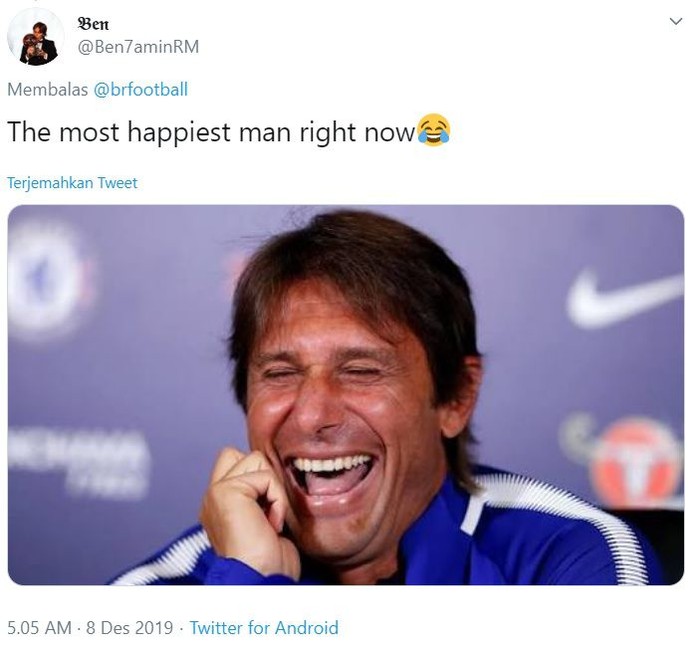Open the Twitter for Android source link
Image resolution: width=700 pixels, height=650 pixels.
click(264, 628)
